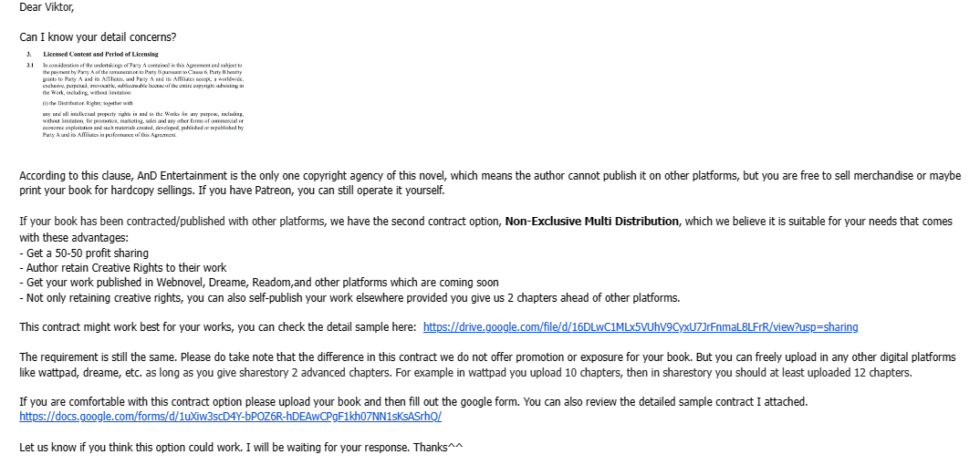980x465 pixels.
Task: Click the Webnovel, Dreame, Readom platforms bullet
Action: pyautogui.click(x=258, y=283)
